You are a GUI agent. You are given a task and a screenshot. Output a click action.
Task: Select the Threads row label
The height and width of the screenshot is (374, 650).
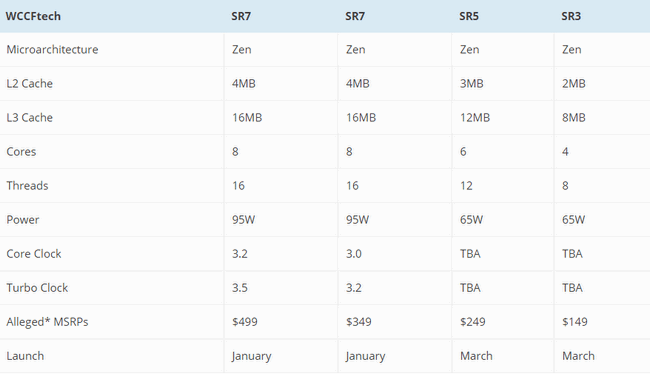pyautogui.click(x=27, y=185)
